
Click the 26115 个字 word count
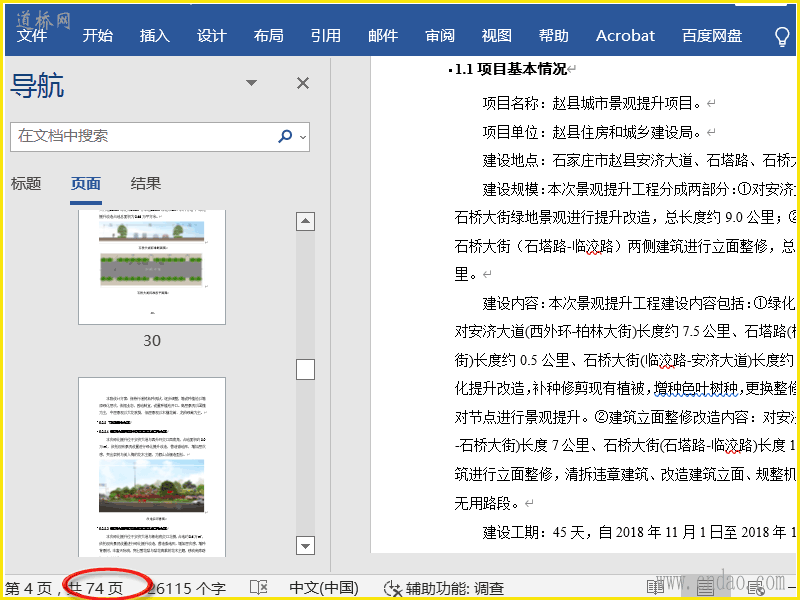[187, 588]
